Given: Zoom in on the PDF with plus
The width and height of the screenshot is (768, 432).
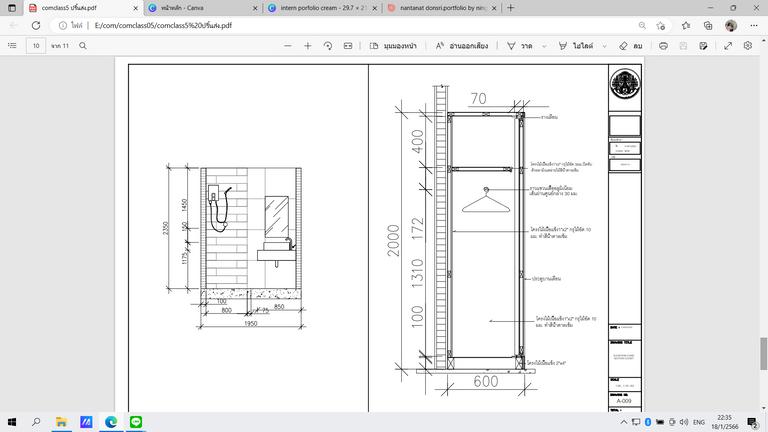Looking at the screenshot, I should click(x=308, y=46).
